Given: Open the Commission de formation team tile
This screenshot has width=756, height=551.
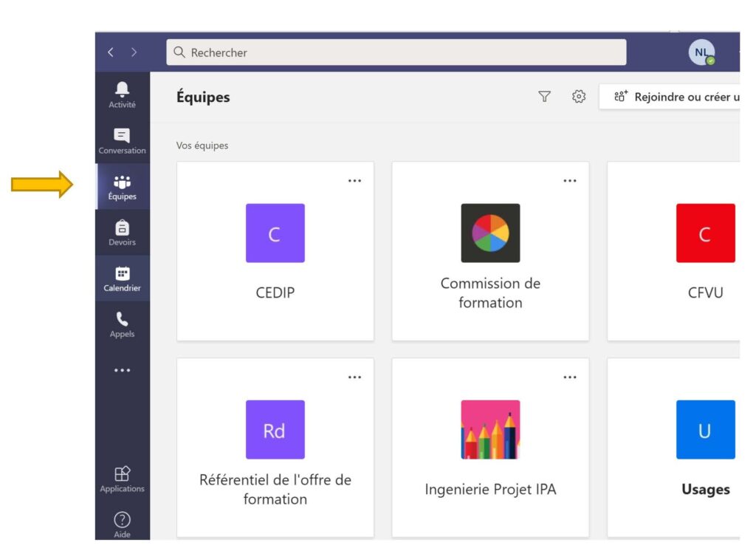Looking at the screenshot, I should pyautogui.click(x=490, y=251).
